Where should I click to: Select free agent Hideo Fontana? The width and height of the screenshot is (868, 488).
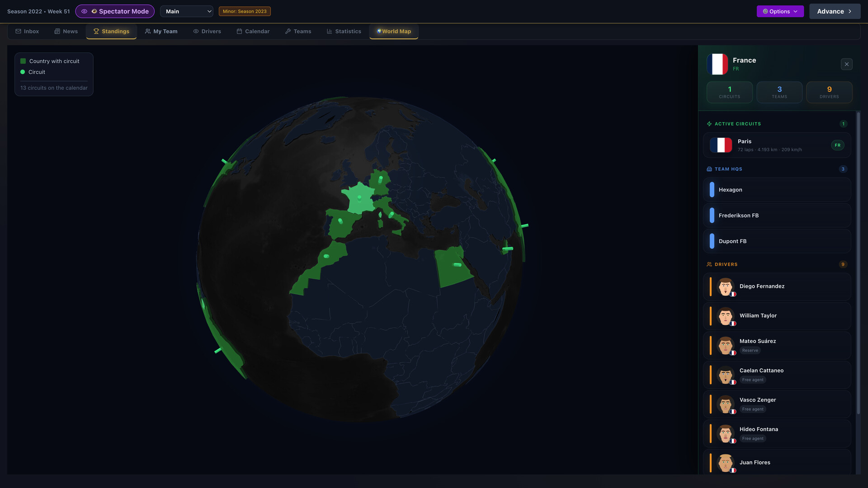tap(777, 433)
